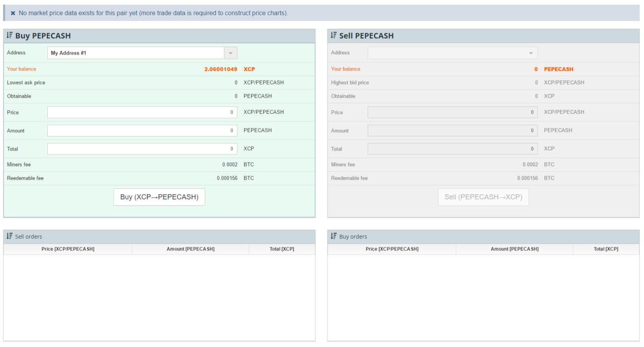Click the Sell PEPECASH panel title
The image size is (644, 347).
click(x=367, y=36)
